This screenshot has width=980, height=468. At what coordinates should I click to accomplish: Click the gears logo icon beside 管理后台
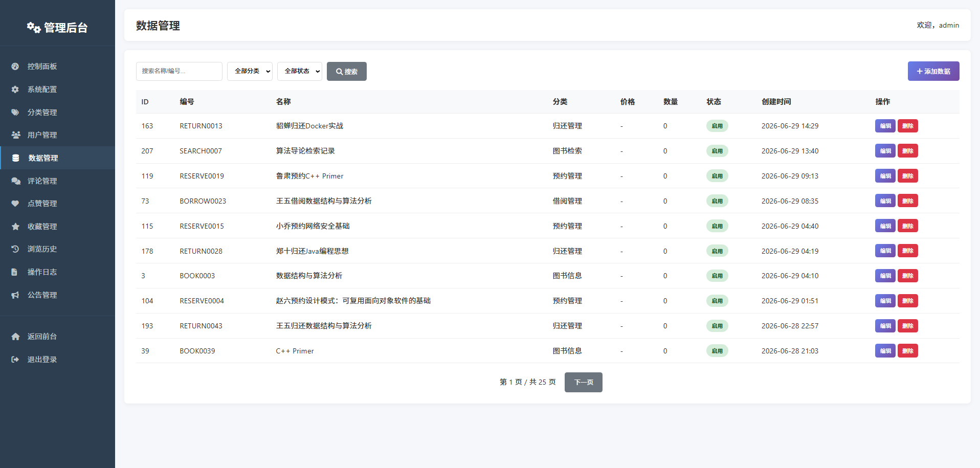tap(34, 28)
